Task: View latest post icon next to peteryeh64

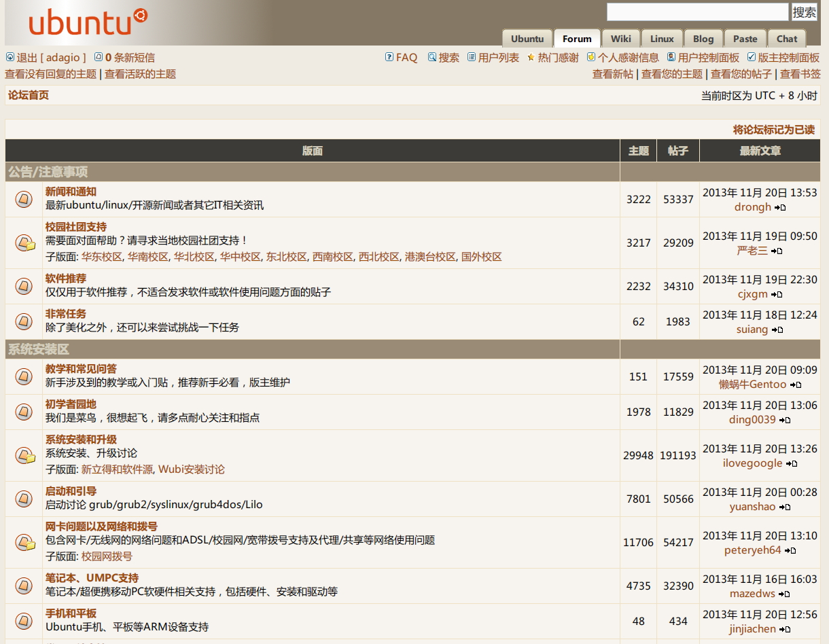Action: pos(790,551)
